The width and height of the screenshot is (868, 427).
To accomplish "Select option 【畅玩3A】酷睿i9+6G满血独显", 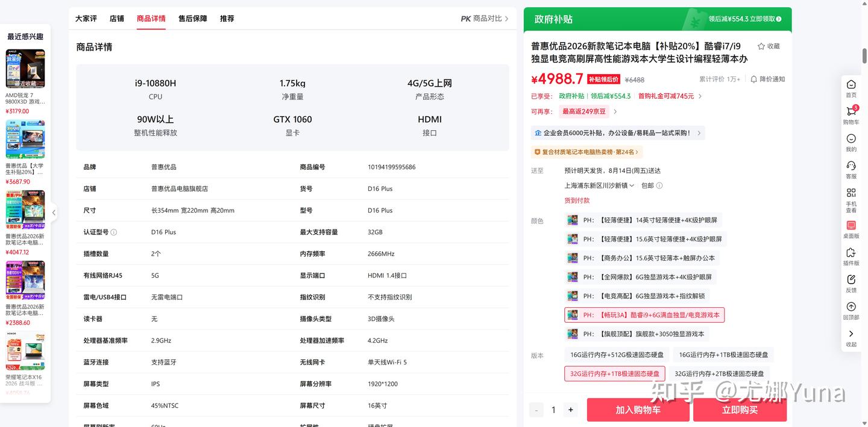I will (644, 314).
